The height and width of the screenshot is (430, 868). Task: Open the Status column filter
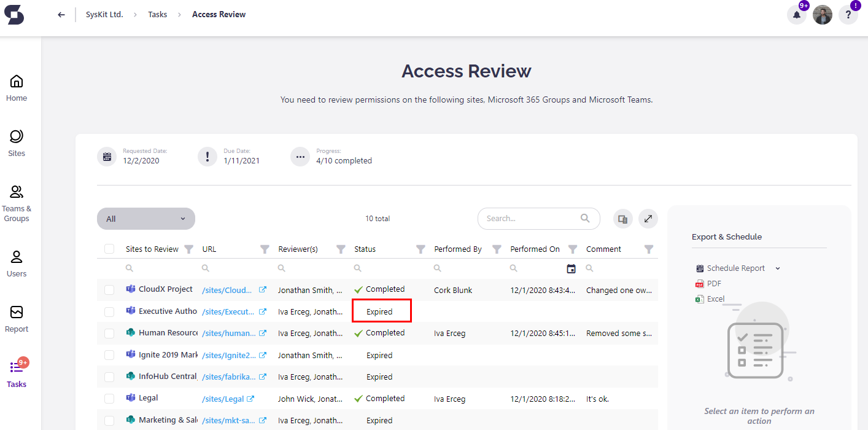click(x=420, y=249)
